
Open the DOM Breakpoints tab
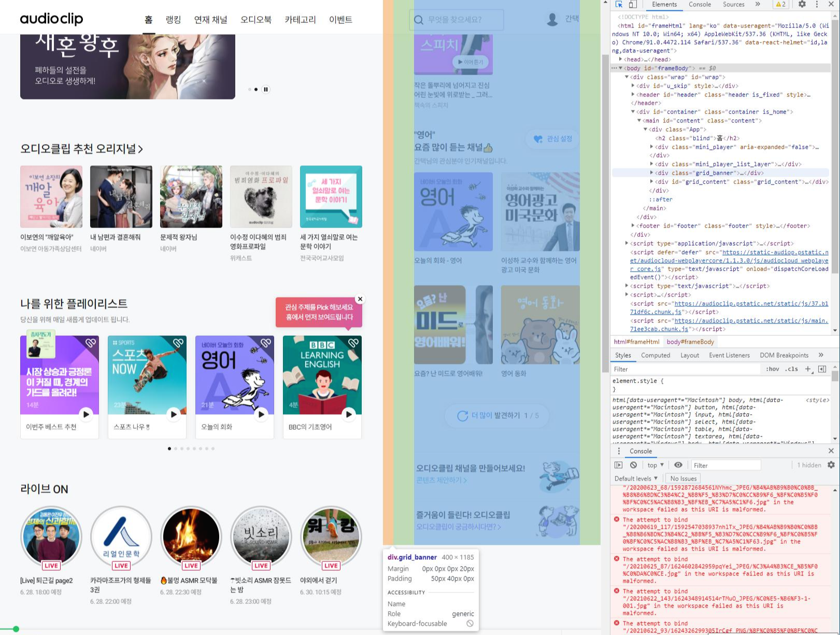pyautogui.click(x=784, y=355)
